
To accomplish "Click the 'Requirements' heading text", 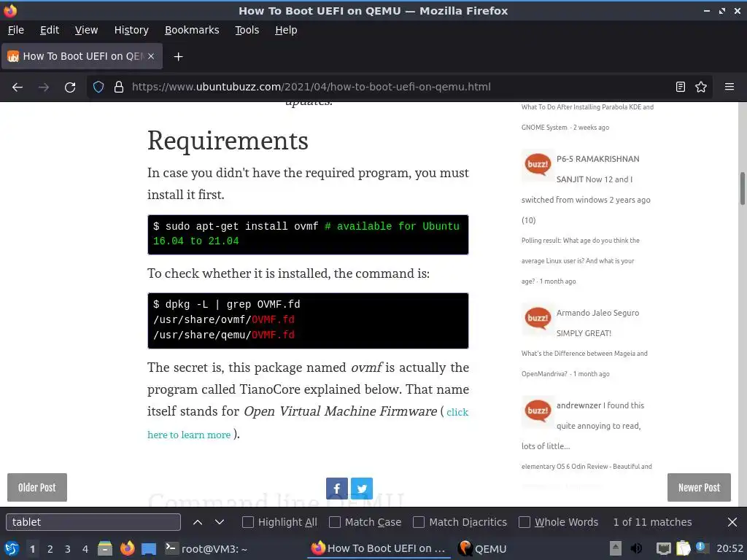I will (228, 141).
